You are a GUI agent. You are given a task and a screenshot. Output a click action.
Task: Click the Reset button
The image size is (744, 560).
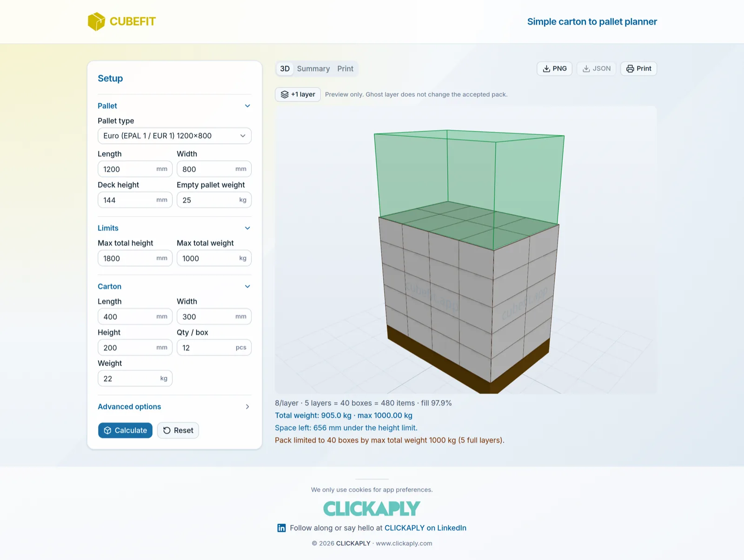click(x=178, y=430)
